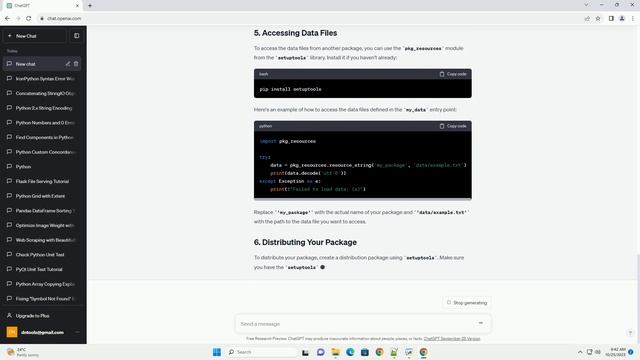Image resolution: width=640 pixels, height=360 pixels.
Task: Show hidden system tray icons
Action: click(x=580, y=352)
